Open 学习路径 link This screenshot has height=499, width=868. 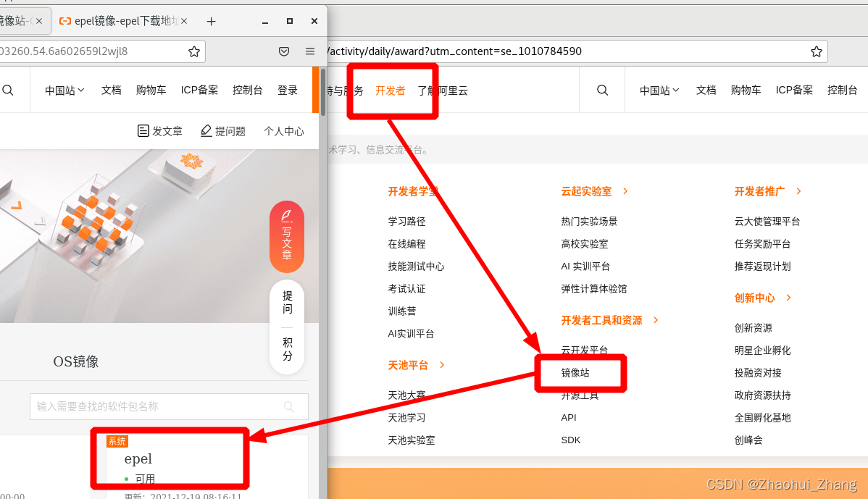(x=407, y=222)
